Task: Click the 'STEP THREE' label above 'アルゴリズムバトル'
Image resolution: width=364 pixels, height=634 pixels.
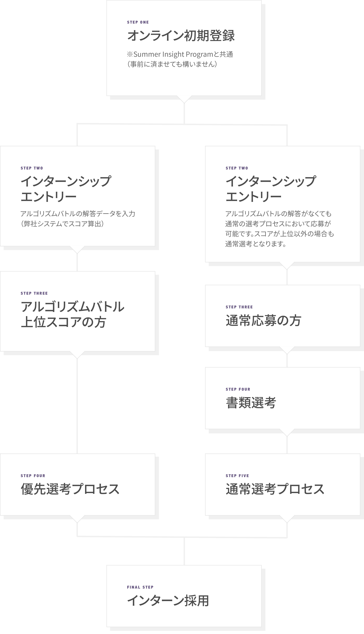Action: 34,293
